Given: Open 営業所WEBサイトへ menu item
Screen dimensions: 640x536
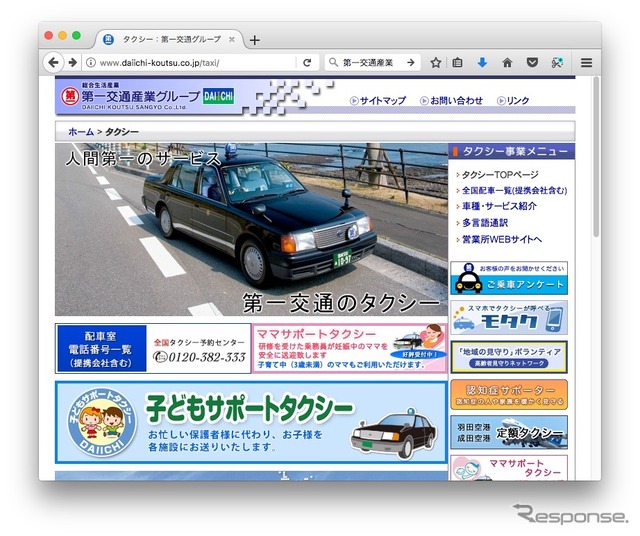Looking at the screenshot, I should tap(502, 239).
